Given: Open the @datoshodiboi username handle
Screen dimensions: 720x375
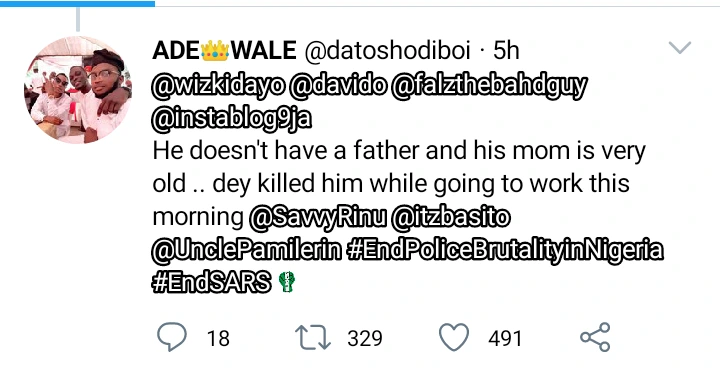Looking at the screenshot, I should click(x=388, y=50).
